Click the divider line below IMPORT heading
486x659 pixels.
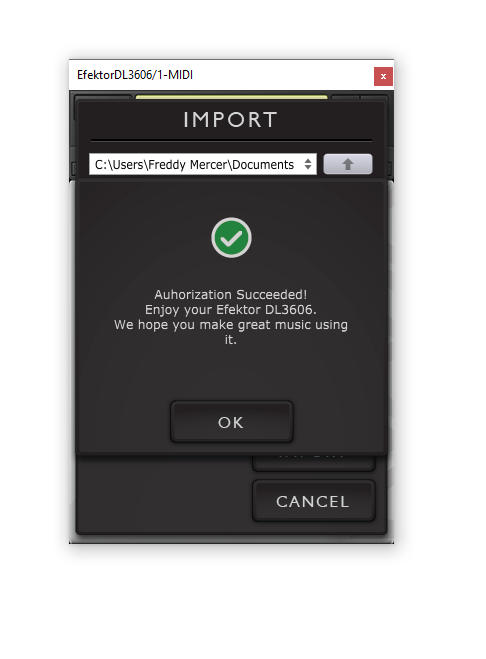[x=231, y=140]
